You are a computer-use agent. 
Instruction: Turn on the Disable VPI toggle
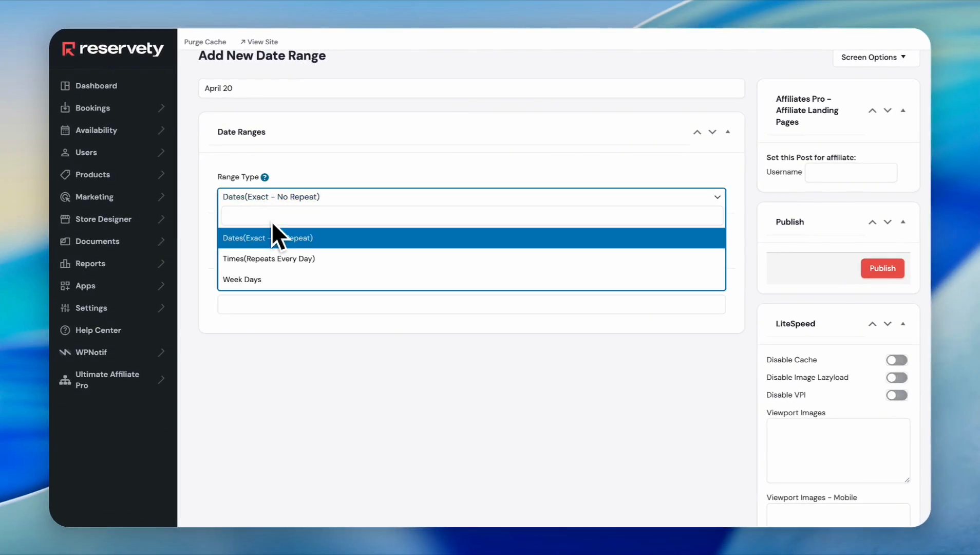[896, 395]
